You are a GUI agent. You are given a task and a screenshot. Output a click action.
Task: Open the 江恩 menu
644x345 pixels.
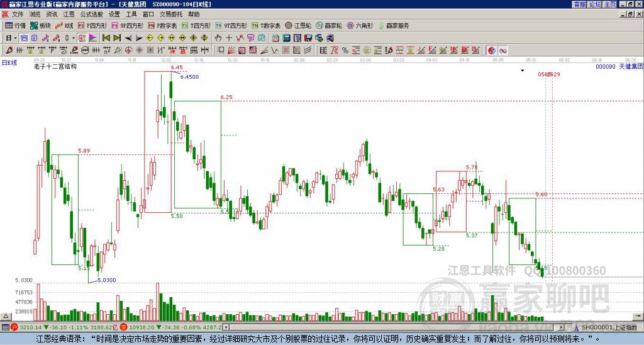click(69, 14)
